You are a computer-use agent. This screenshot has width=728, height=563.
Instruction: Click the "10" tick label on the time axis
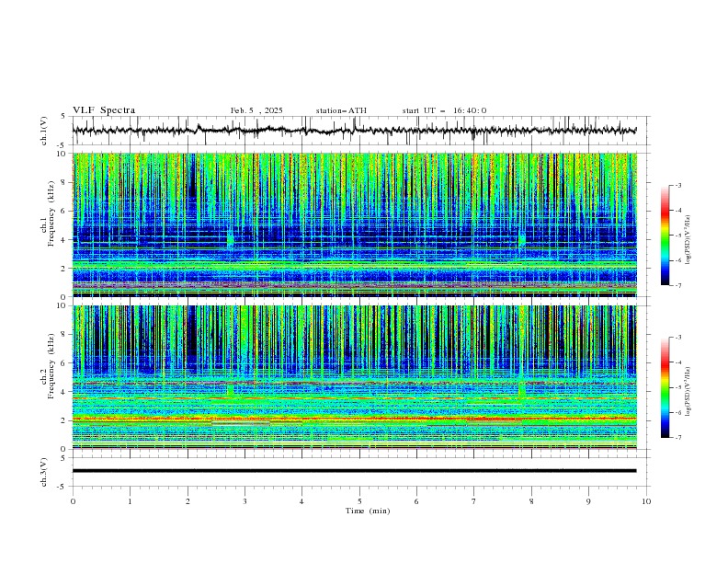pos(646,501)
